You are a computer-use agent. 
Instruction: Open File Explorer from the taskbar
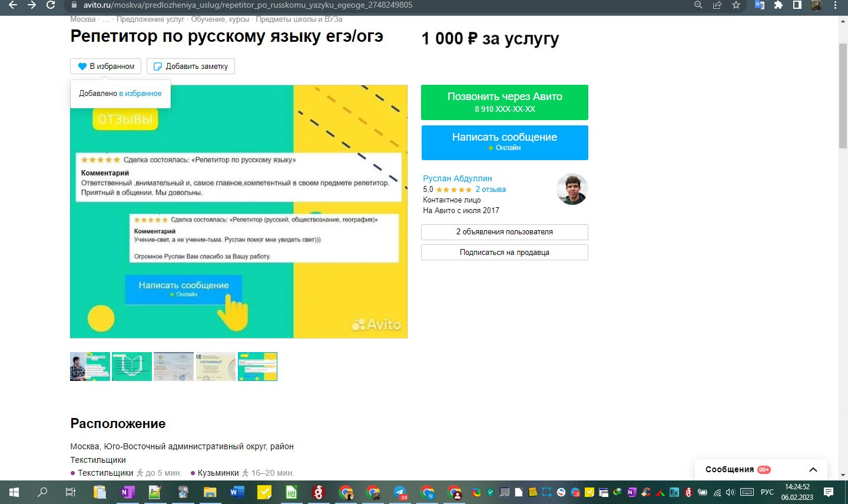pyautogui.click(x=210, y=492)
